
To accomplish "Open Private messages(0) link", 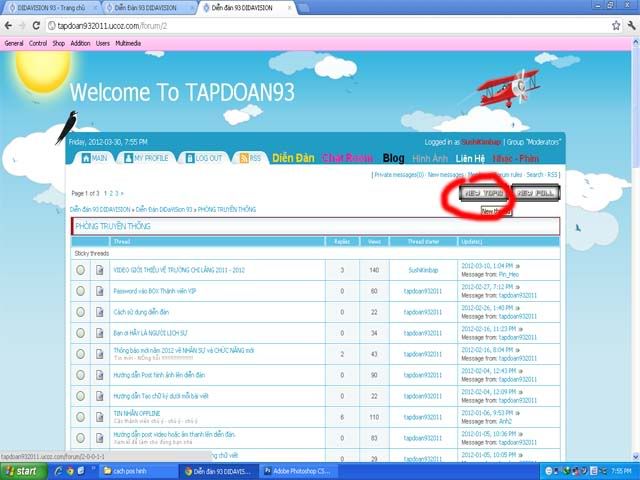I will [x=399, y=175].
